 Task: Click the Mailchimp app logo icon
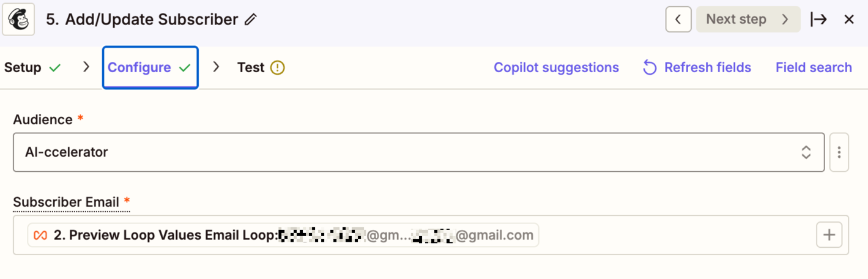tap(18, 20)
